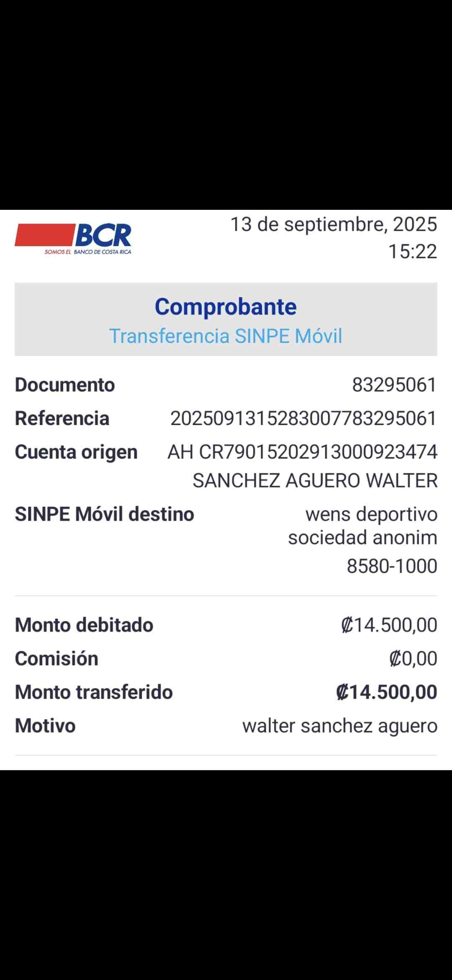452x980 pixels.
Task: Click the AH CR79 origin account number
Action: pyautogui.click(x=303, y=452)
